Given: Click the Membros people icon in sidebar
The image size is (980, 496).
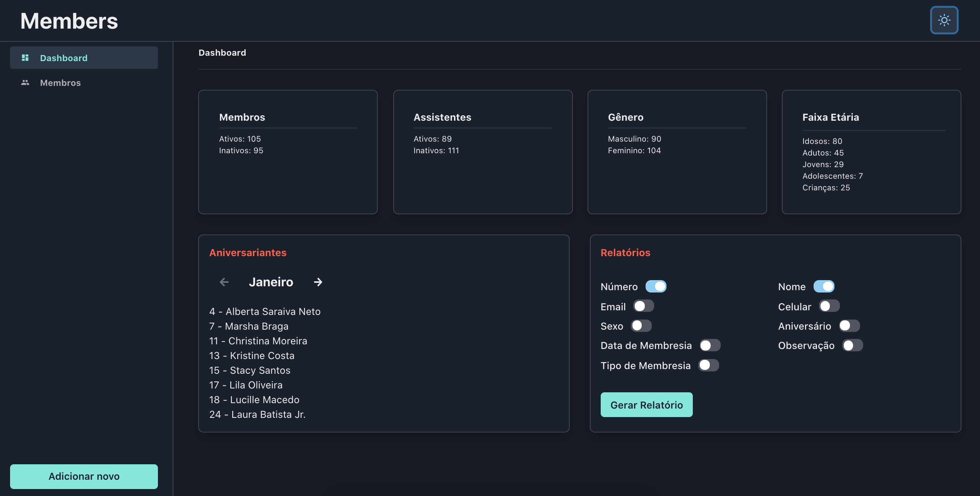Looking at the screenshot, I should coord(25,82).
